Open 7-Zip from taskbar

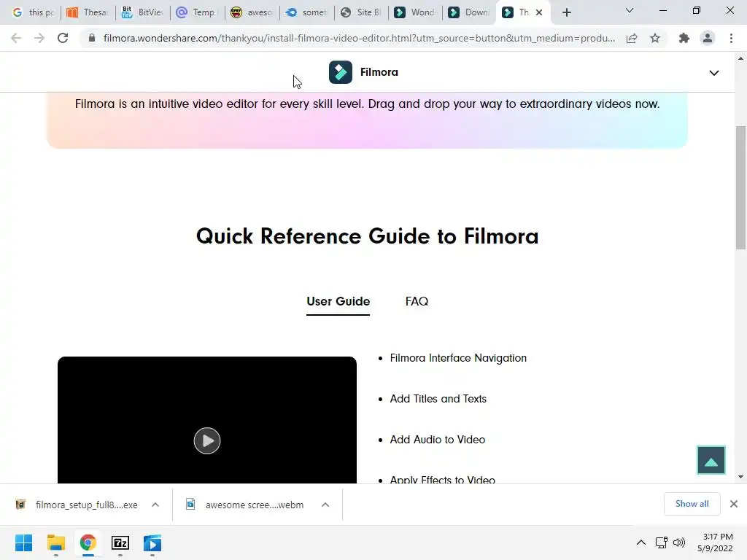(x=120, y=542)
